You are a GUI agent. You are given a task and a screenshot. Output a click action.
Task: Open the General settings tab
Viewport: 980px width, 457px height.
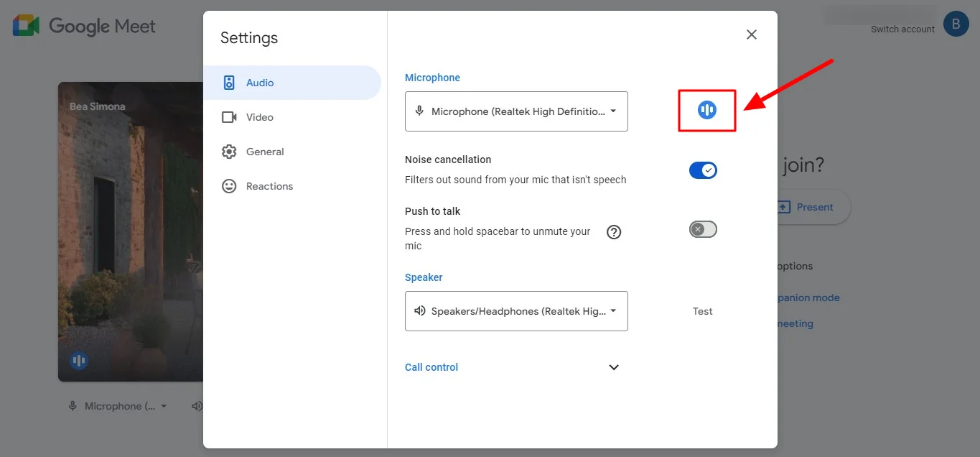[292, 152]
